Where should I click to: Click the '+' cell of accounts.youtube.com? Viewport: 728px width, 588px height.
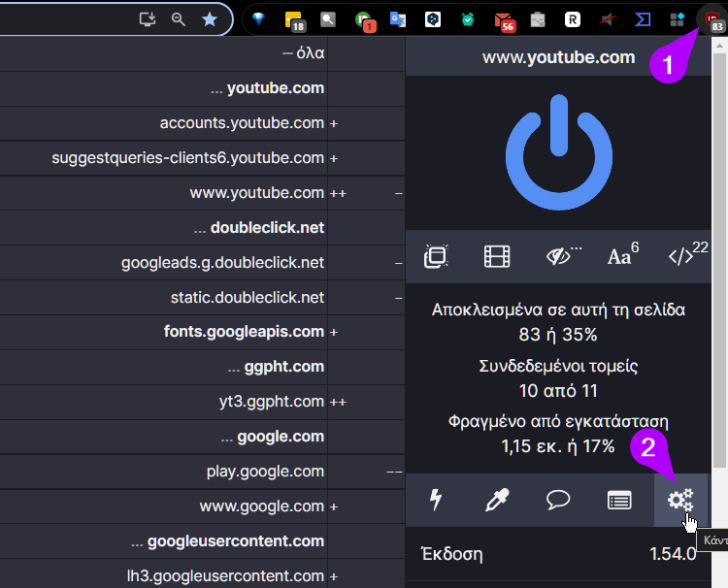tap(366, 123)
